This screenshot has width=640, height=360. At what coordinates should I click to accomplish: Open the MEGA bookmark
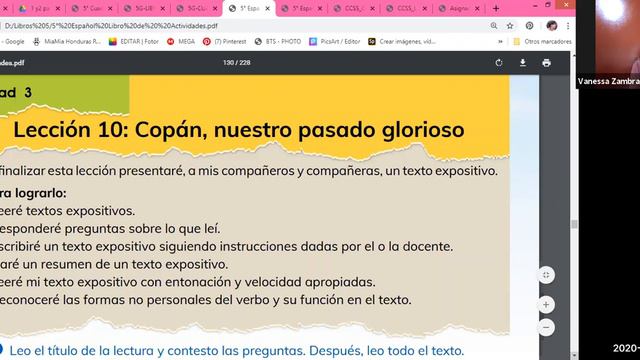point(181,42)
